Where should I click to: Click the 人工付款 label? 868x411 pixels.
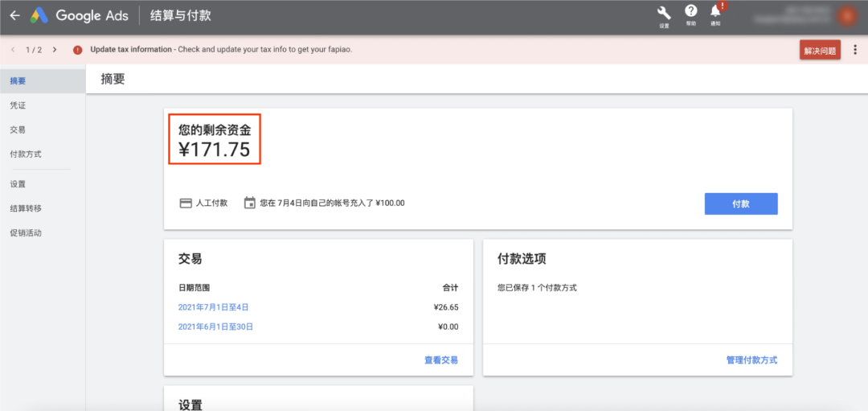click(211, 203)
